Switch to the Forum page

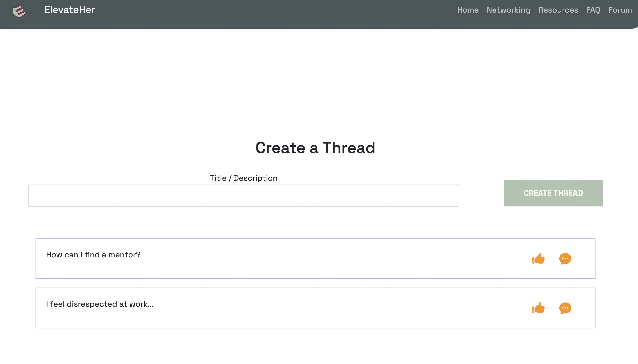(x=620, y=10)
